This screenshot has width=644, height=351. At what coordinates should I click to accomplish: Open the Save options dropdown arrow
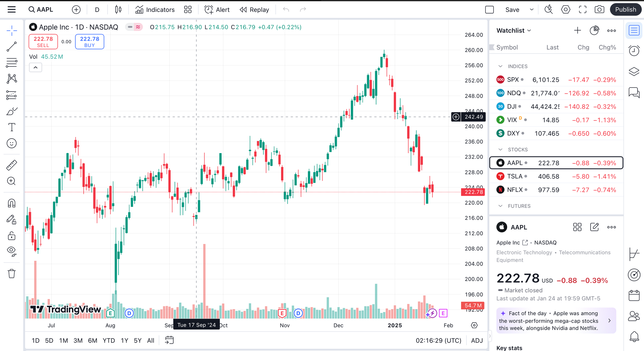532,10
